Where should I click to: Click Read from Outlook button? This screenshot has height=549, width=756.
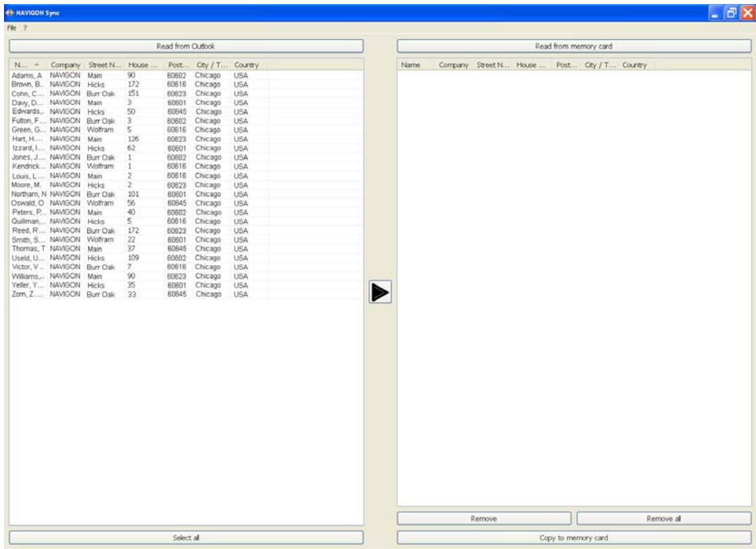point(186,46)
